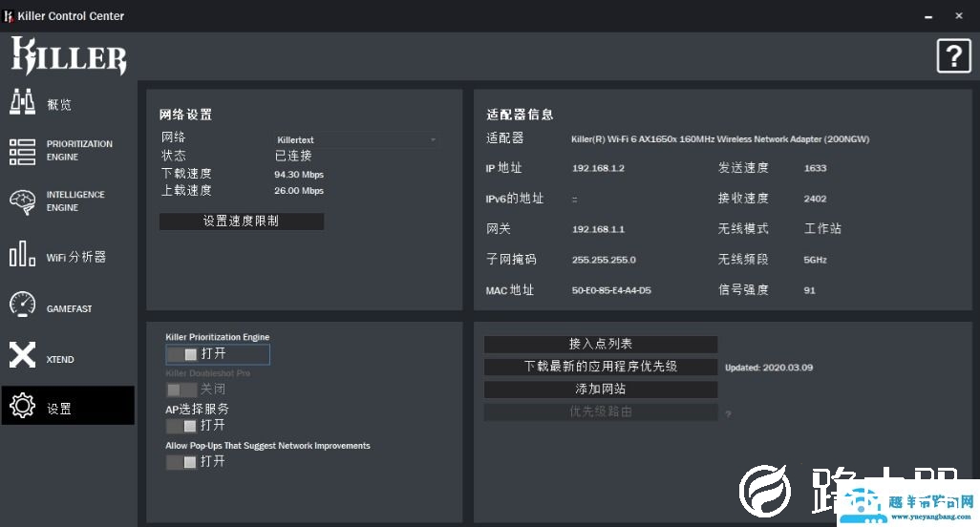Click the 网络设置 panel heading

tap(185, 115)
